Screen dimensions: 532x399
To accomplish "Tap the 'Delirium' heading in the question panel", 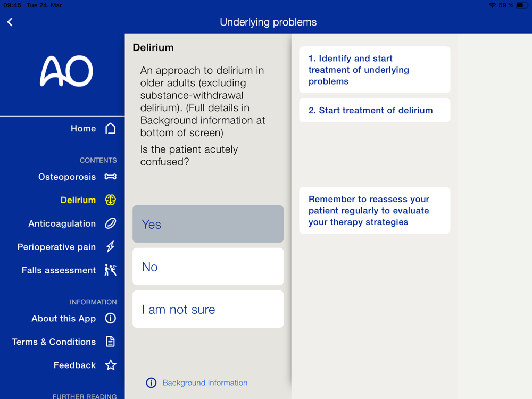I will click(153, 47).
